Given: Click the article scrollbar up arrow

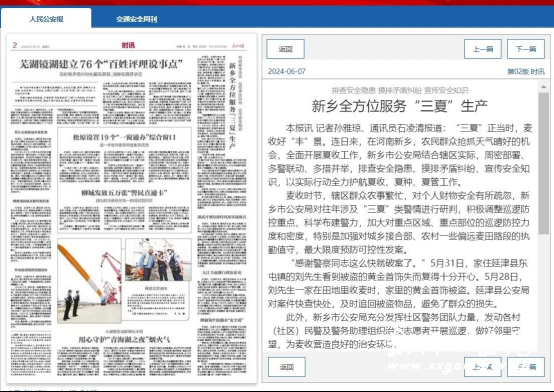Looking at the screenshot, I should (x=543, y=87).
